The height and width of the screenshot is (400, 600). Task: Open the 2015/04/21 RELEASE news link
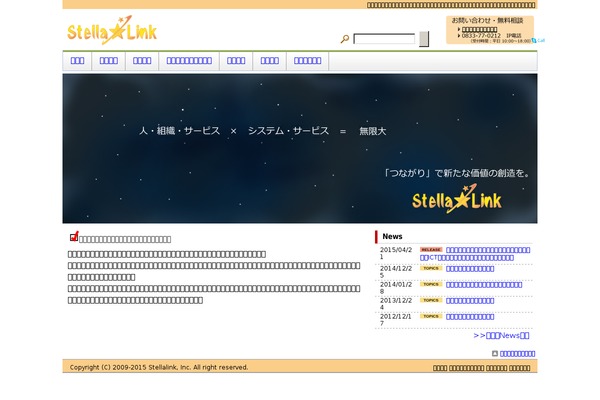475,254
